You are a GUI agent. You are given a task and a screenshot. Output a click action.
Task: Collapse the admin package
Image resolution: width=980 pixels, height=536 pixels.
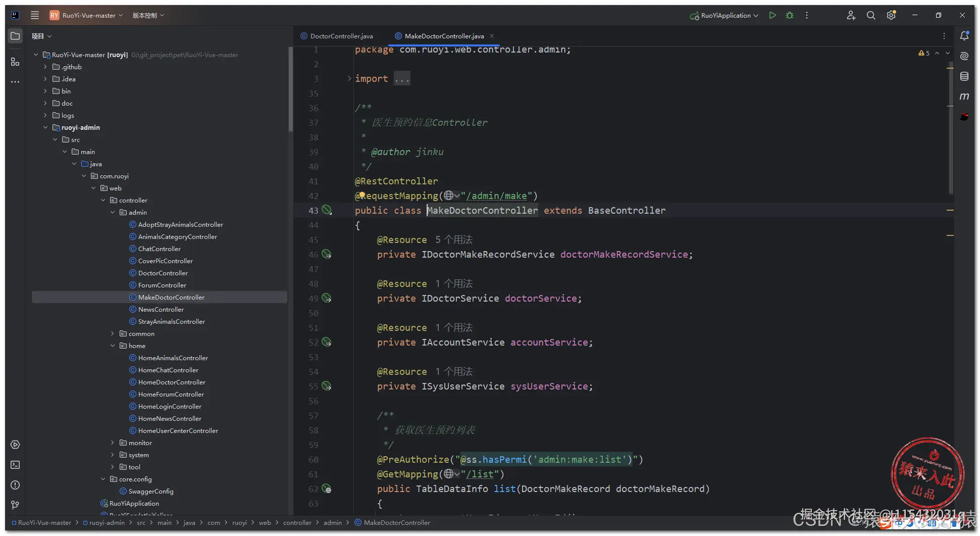click(113, 212)
